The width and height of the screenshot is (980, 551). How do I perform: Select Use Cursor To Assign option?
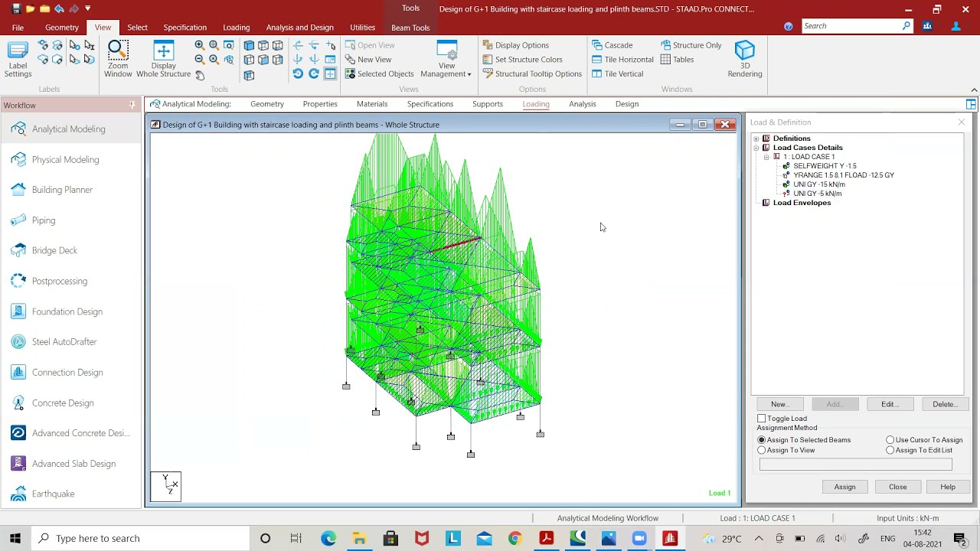click(x=890, y=440)
